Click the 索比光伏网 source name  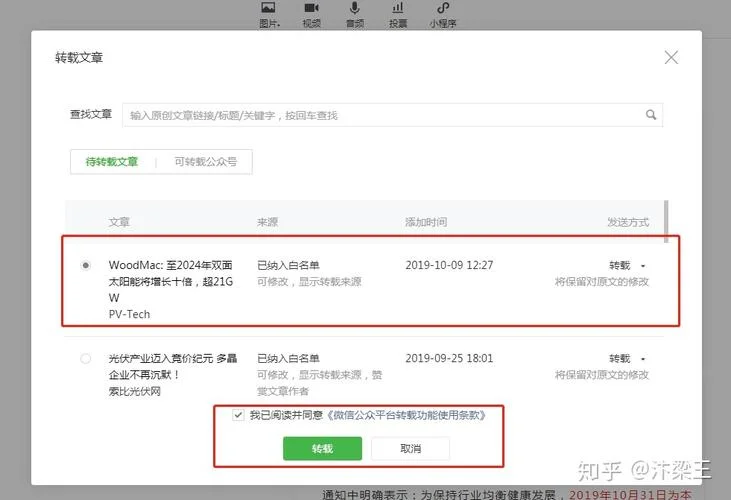(135, 391)
